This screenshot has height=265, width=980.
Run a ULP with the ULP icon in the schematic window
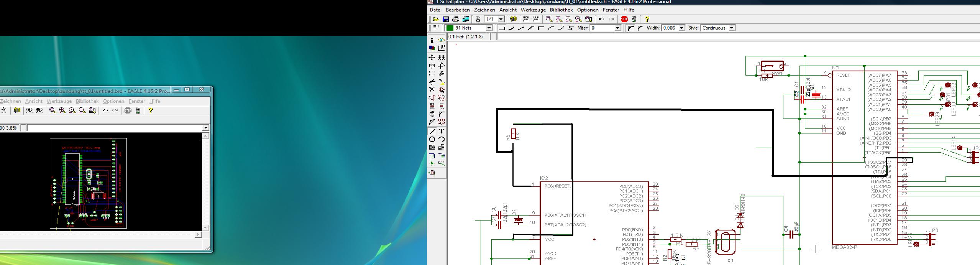click(536, 19)
